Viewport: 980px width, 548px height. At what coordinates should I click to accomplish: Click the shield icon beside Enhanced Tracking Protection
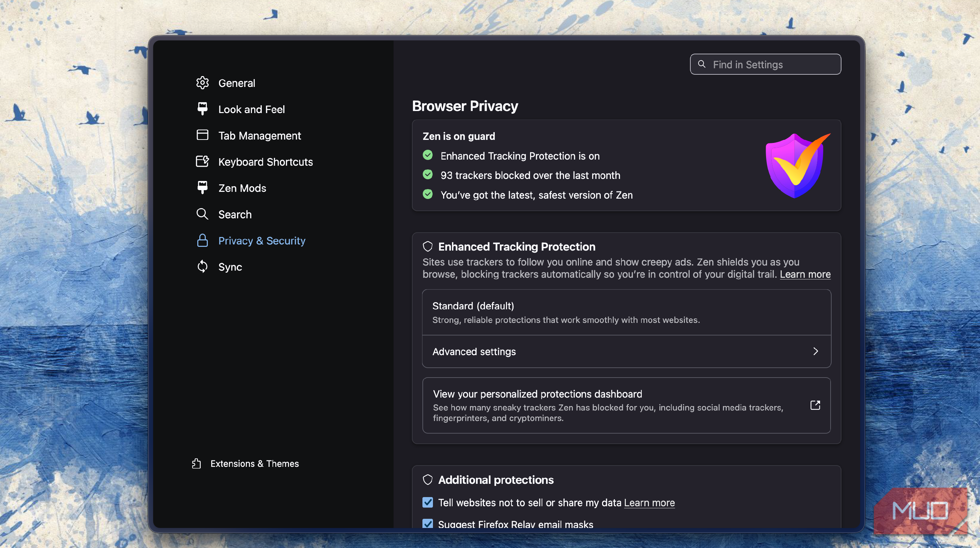[428, 246]
